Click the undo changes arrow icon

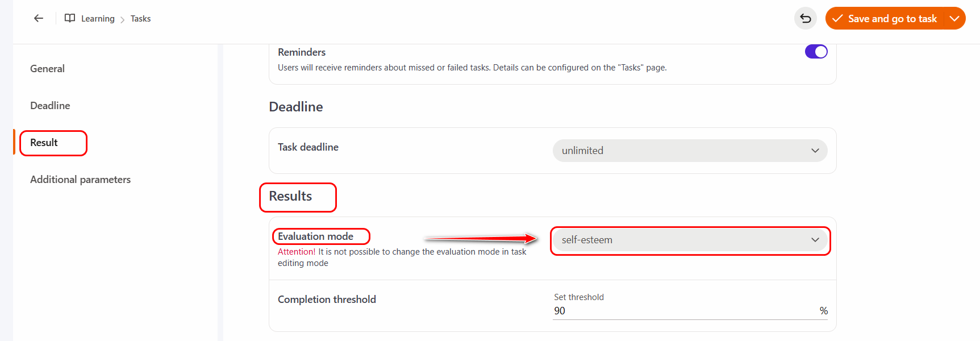[805, 18]
